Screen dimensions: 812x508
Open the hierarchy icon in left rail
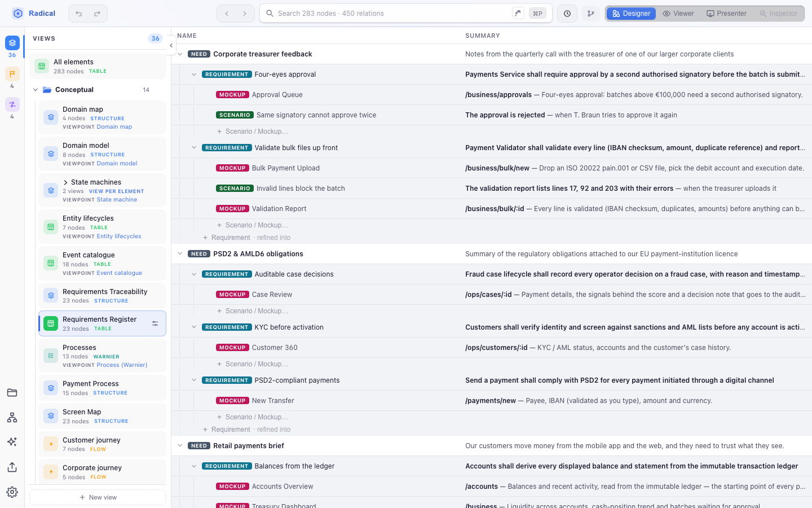(12, 418)
